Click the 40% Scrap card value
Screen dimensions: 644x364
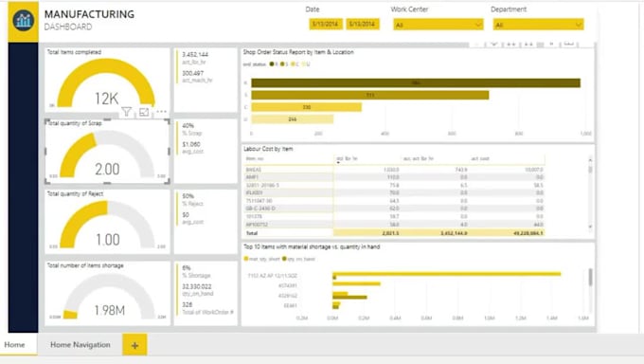(x=188, y=125)
